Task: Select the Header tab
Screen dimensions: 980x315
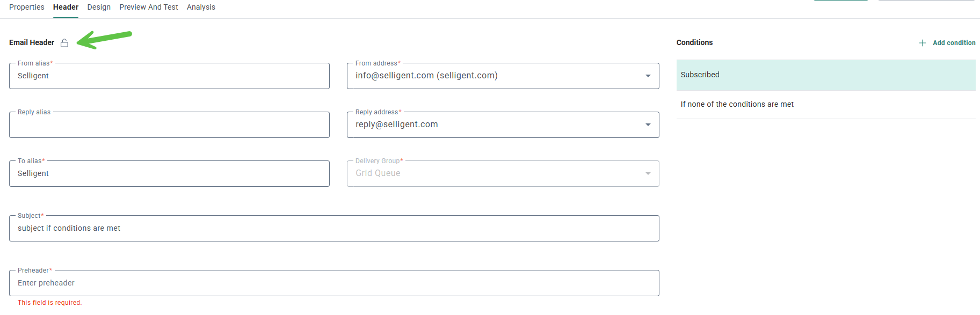Action: click(x=66, y=7)
